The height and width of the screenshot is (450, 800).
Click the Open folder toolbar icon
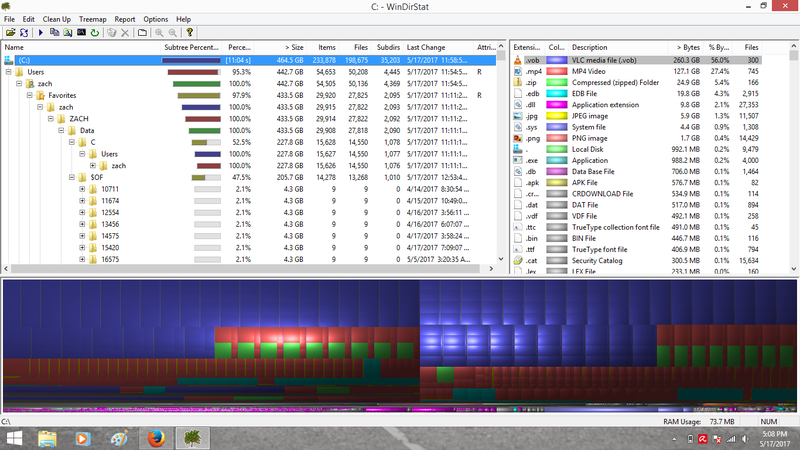tap(10, 33)
